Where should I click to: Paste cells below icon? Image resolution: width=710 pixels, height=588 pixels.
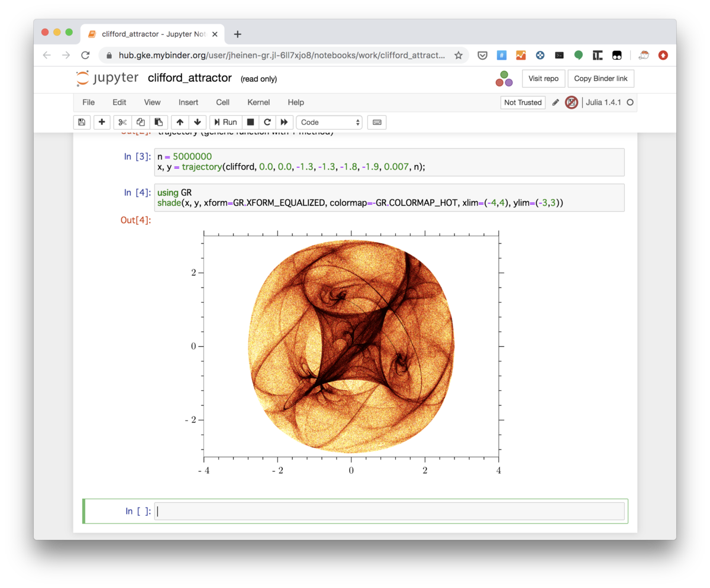[x=159, y=122]
